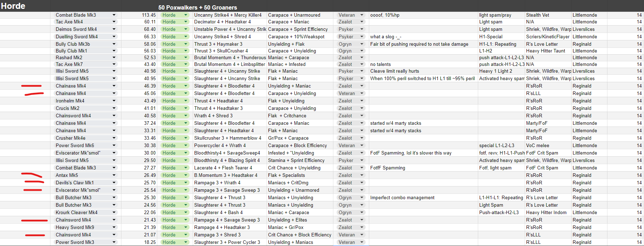
Task: Open the Ogryn chip in Krourk Cleaver Mk4 row
Action: [351, 213]
